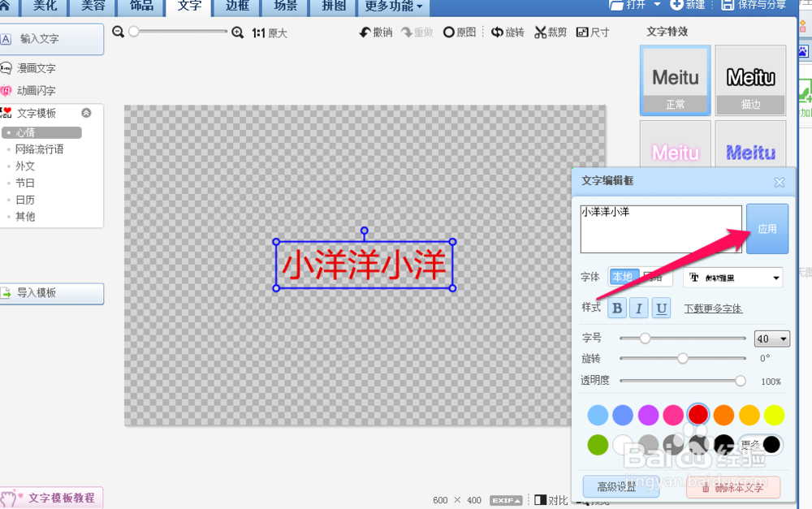Switch to the 场景 tab

pyautogui.click(x=284, y=6)
